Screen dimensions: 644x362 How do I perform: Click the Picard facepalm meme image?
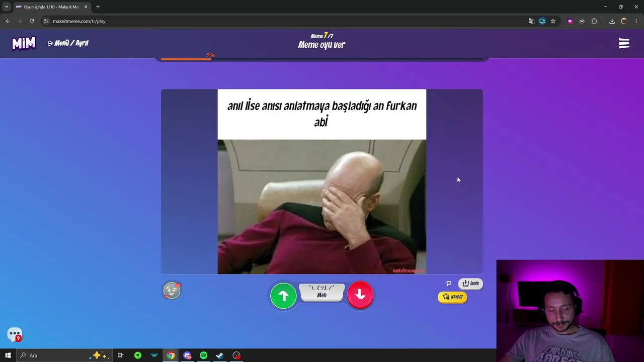pos(322,207)
